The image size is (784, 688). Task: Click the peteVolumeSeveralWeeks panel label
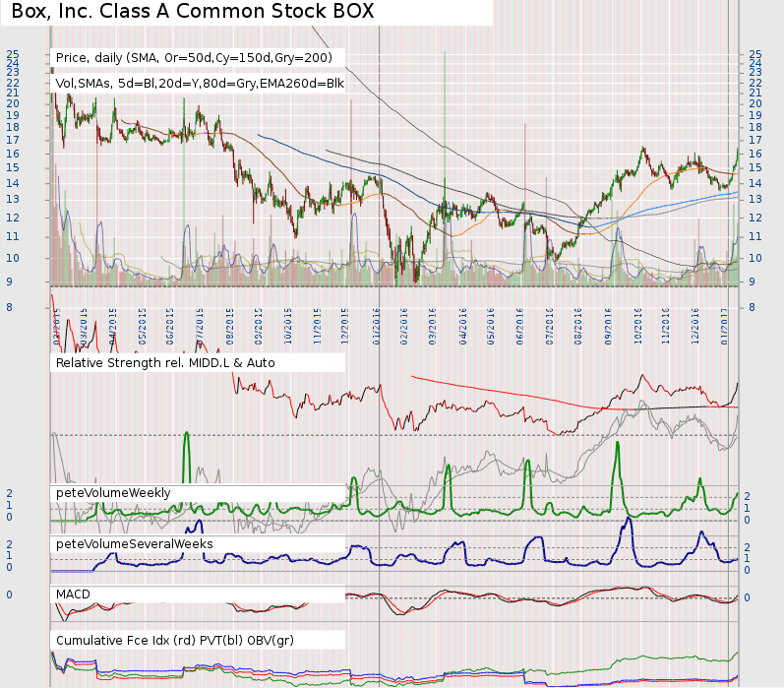(135, 544)
